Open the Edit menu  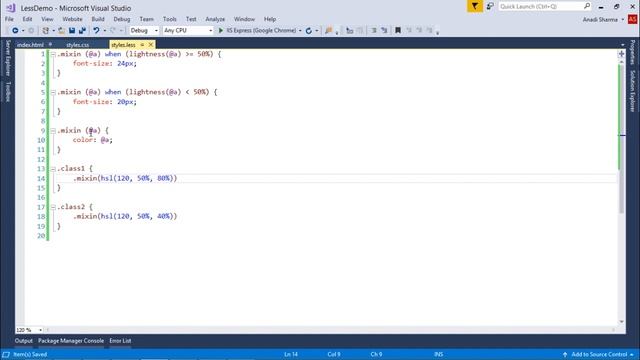(x=27, y=19)
